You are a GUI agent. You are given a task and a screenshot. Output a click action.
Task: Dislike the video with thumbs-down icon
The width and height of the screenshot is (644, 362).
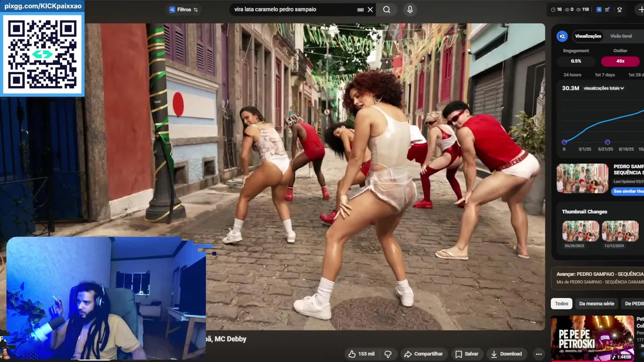pos(388,354)
